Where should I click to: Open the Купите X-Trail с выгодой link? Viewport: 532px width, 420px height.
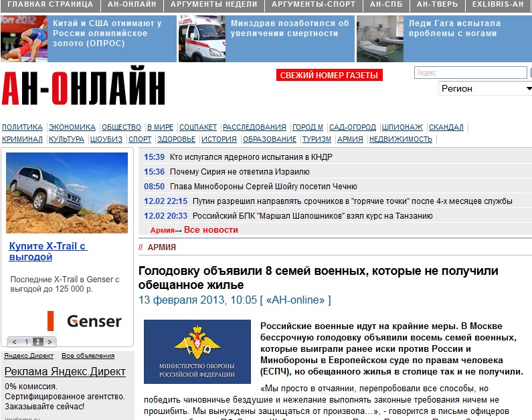click(48, 251)
